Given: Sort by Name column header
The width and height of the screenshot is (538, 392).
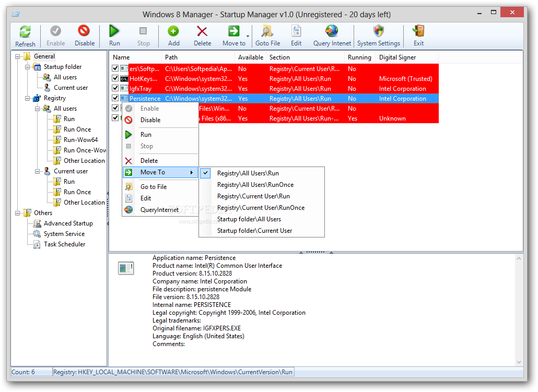Looking at the screenshot, I should [x=135, y=57].
